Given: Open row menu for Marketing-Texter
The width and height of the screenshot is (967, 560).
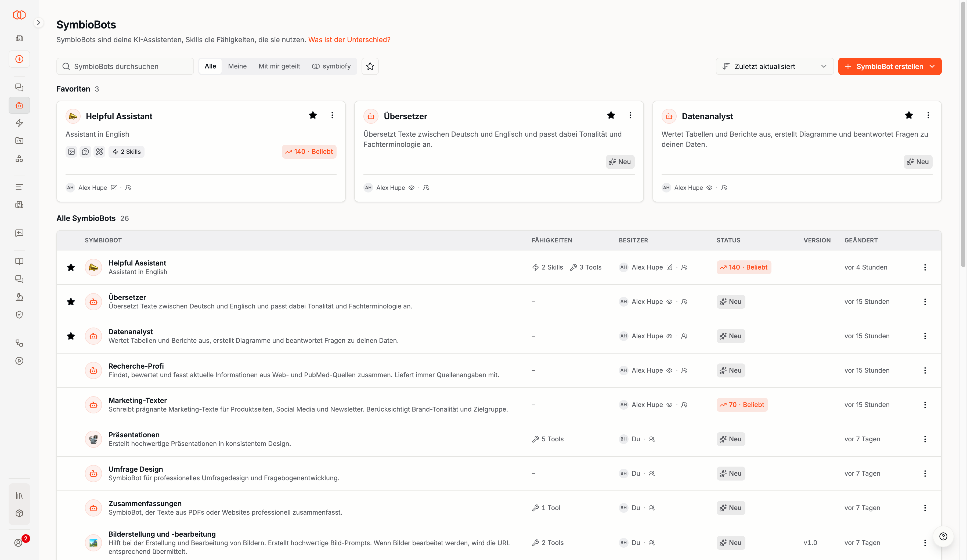Looking at the screenshot, I should 925,405.
